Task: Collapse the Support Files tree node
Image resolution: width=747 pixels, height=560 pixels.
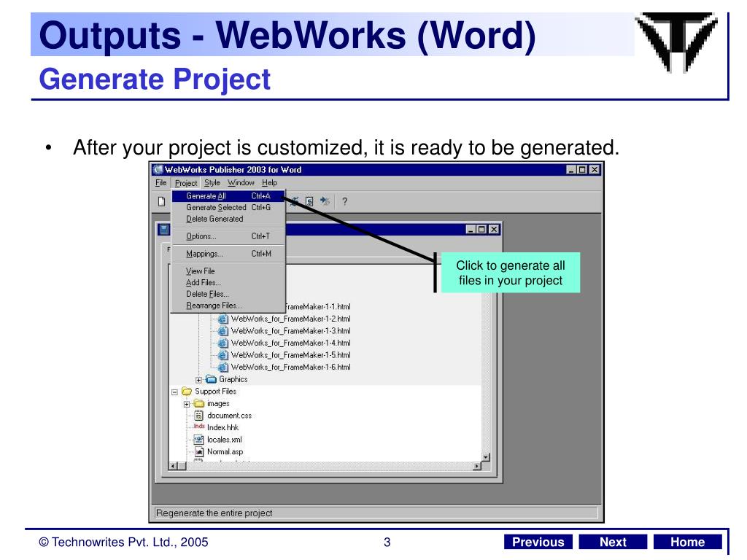Action: tap(174, 392)
